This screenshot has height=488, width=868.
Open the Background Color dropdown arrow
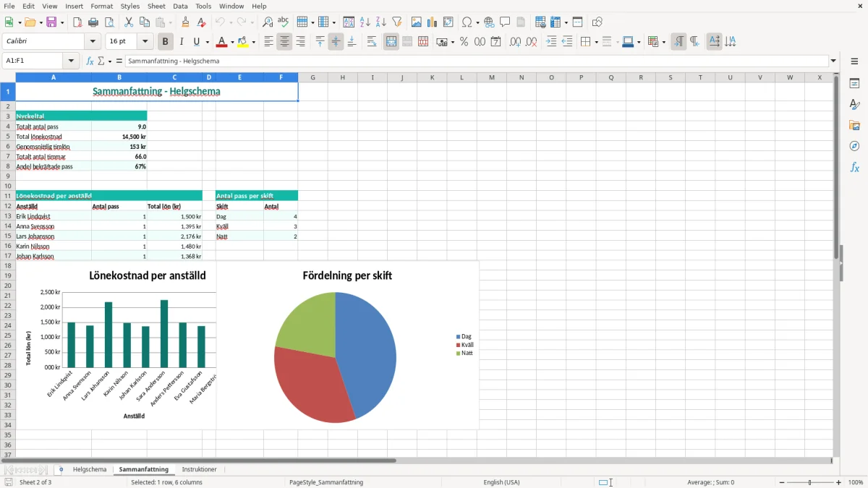point(254,42)
